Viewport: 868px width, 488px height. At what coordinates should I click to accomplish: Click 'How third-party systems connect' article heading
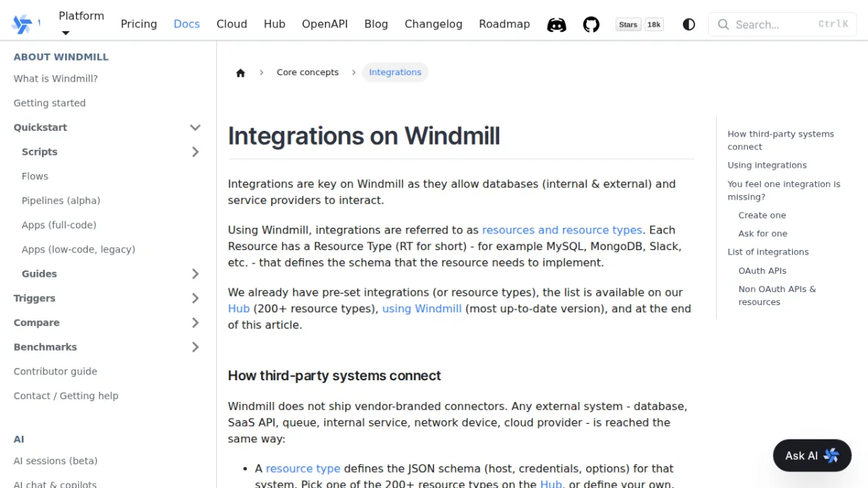(x=334, y=376)
